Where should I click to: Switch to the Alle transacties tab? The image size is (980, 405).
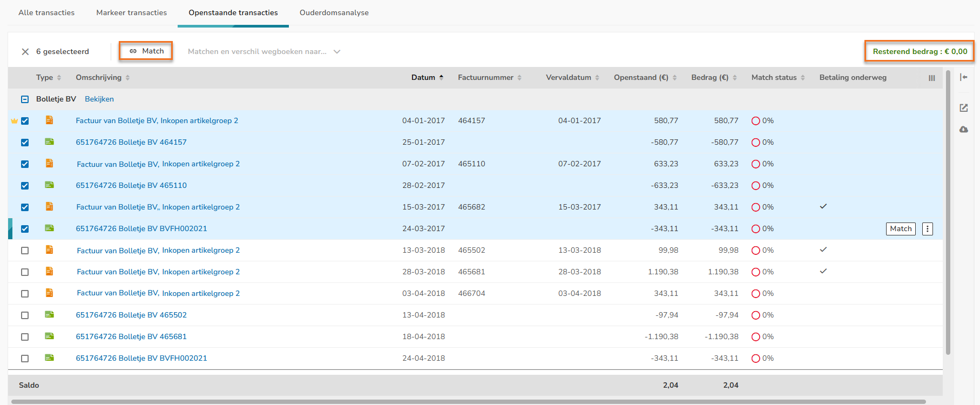[x=46, y=12]
